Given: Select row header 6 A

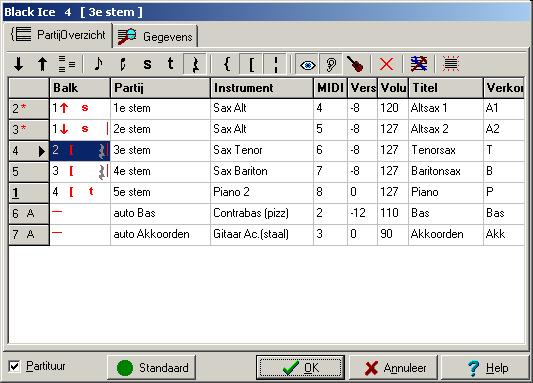Looking at the screenshot, I should 29,214.
